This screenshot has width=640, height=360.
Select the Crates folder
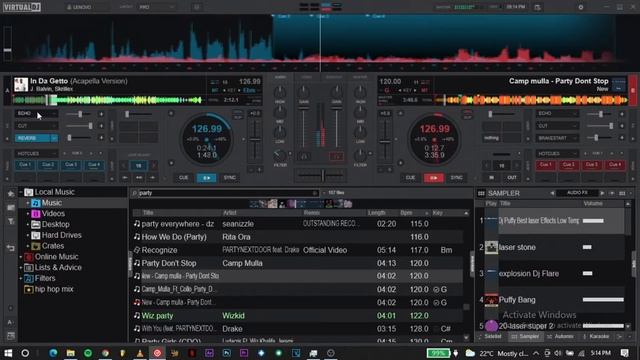53,246
